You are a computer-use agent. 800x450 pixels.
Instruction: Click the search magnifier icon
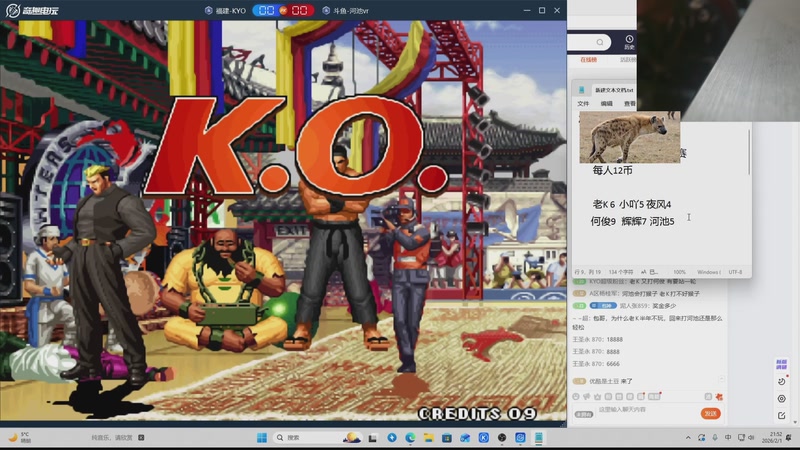tap(600, 42)
